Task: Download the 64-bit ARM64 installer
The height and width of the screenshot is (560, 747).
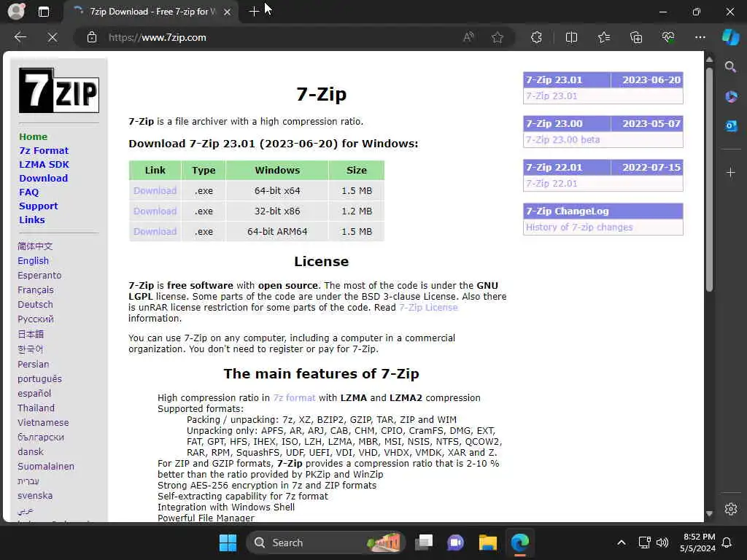Action: tap(155, 231)
